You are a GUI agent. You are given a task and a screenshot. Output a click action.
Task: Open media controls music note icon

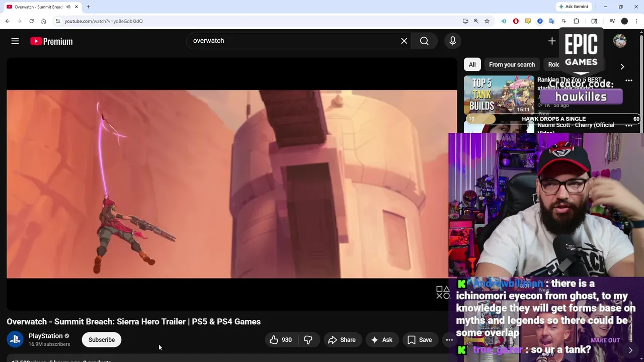(612, 21)
